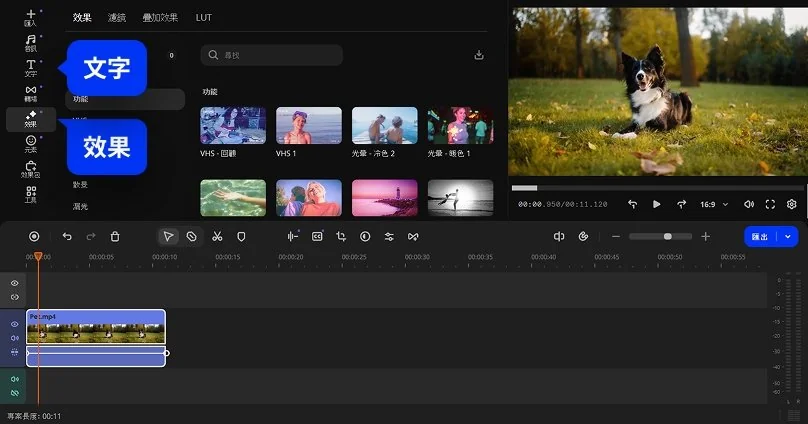Click the undo arrow in timeline toolbar
Image resolution: width=808 pixels, height=424 pixels.
[67, 236]
